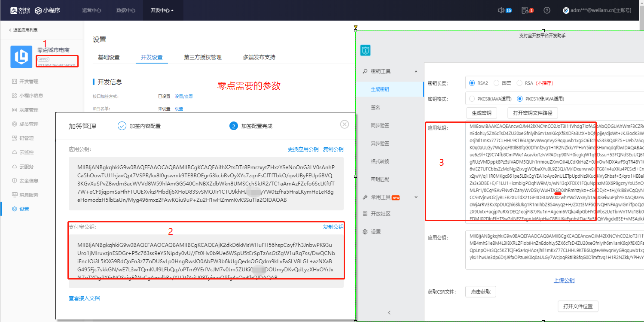The height and width of the screenshot is (322, 644).
Task: Expand the 常用工具 section arrow
Action: [416, 197]
